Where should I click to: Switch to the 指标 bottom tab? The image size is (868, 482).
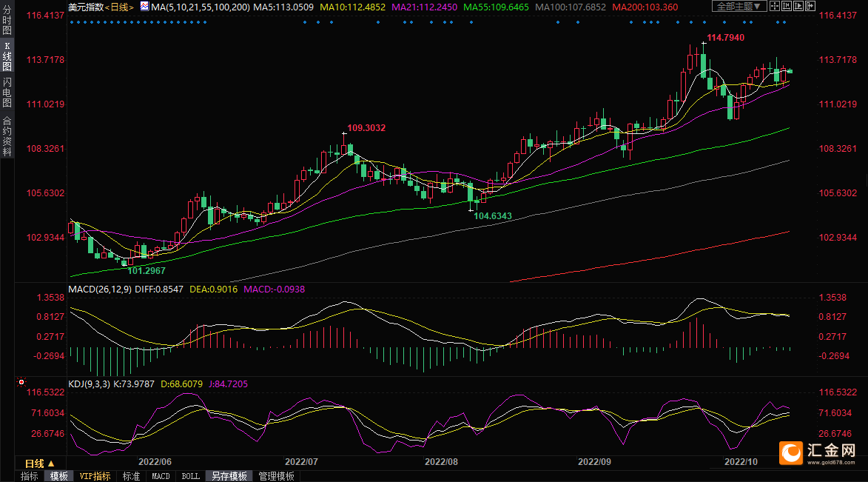(30, 476)
